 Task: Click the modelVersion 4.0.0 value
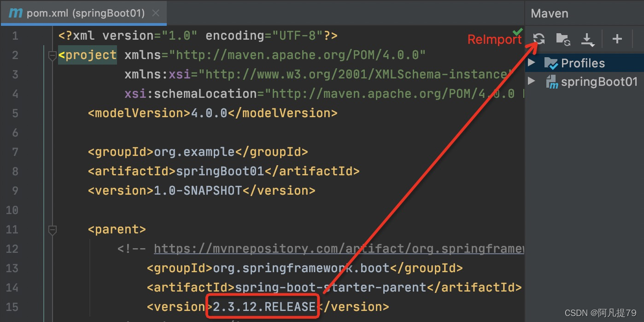[209, 113]
